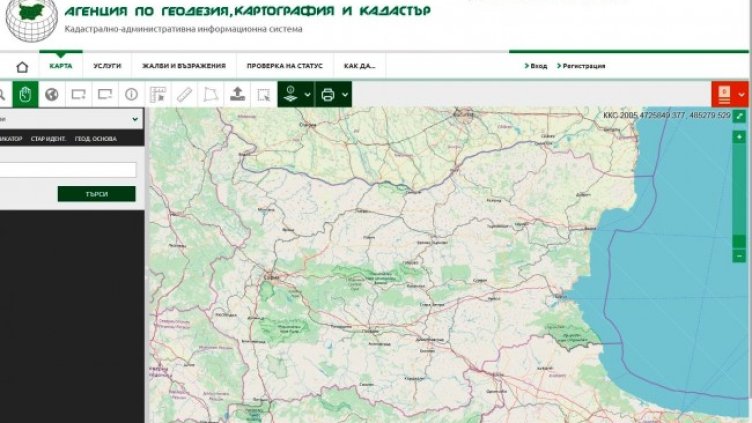Click the table selection tool icon
752x423 pixels.
(158, 94)
